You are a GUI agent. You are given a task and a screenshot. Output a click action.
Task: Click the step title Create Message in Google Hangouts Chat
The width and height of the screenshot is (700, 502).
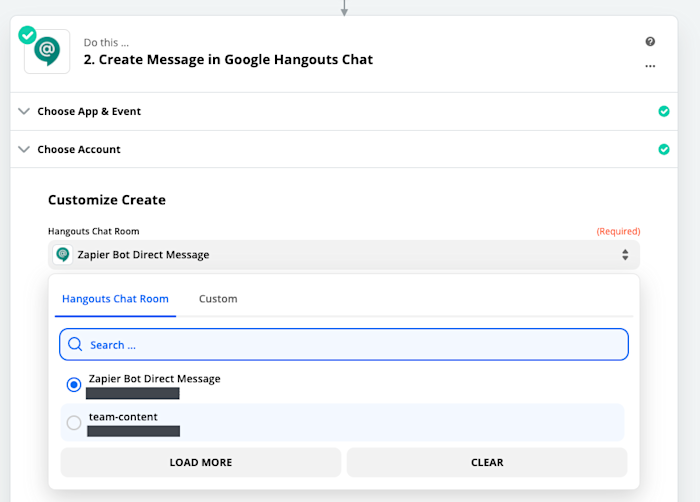point(228,59)
